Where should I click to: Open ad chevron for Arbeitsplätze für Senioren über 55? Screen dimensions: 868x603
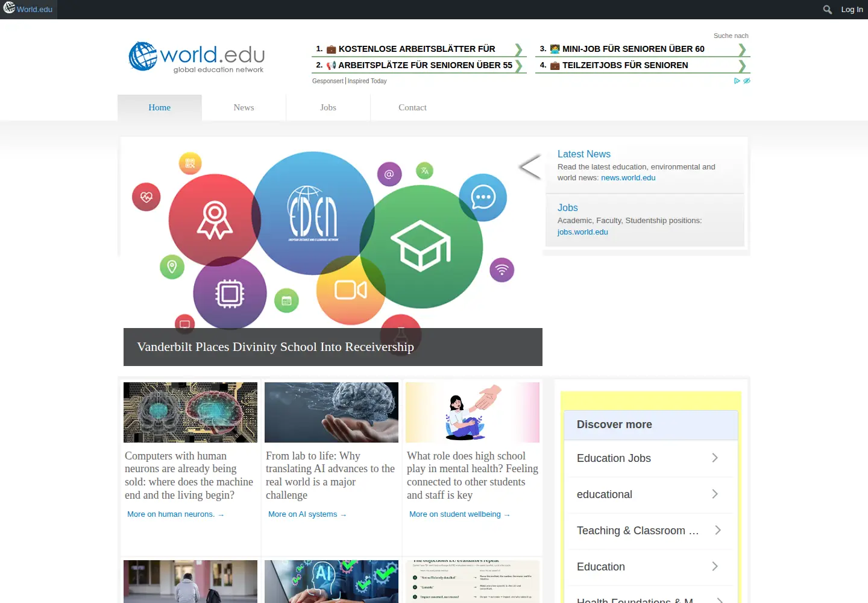(518, 66)
